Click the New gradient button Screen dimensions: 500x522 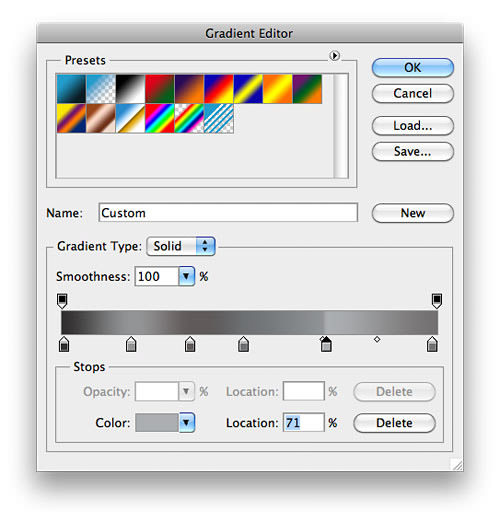pos(413,213)
